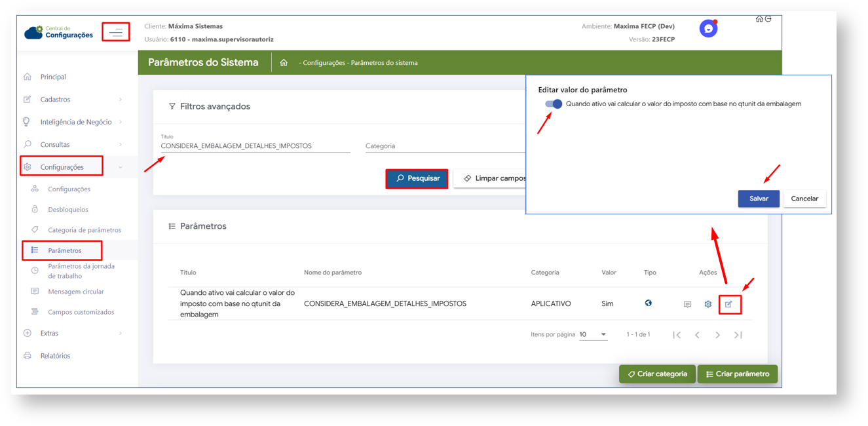Image resolution: width=868 pixels, height=426 pixels.
Task: Click the home icon in green breadcrumb bar
Action: (284, 63)
